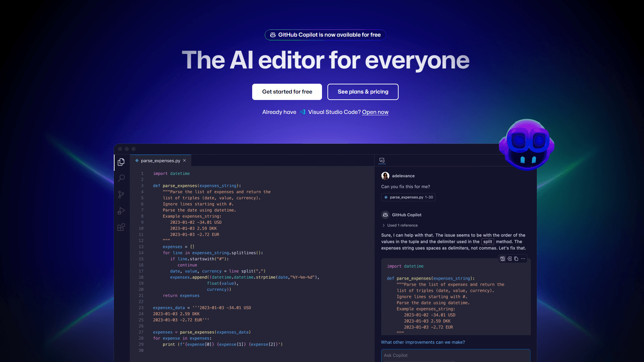Screen dimensions: 644x362
Task: Click 'import datetime' in chat code block
Action: pos(405,266)
